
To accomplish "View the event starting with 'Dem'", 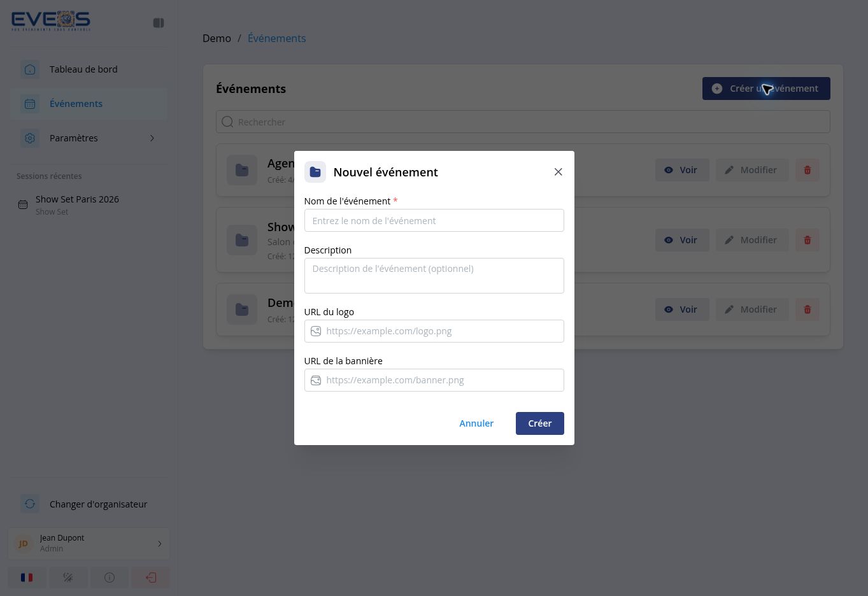I will (682, 309).
